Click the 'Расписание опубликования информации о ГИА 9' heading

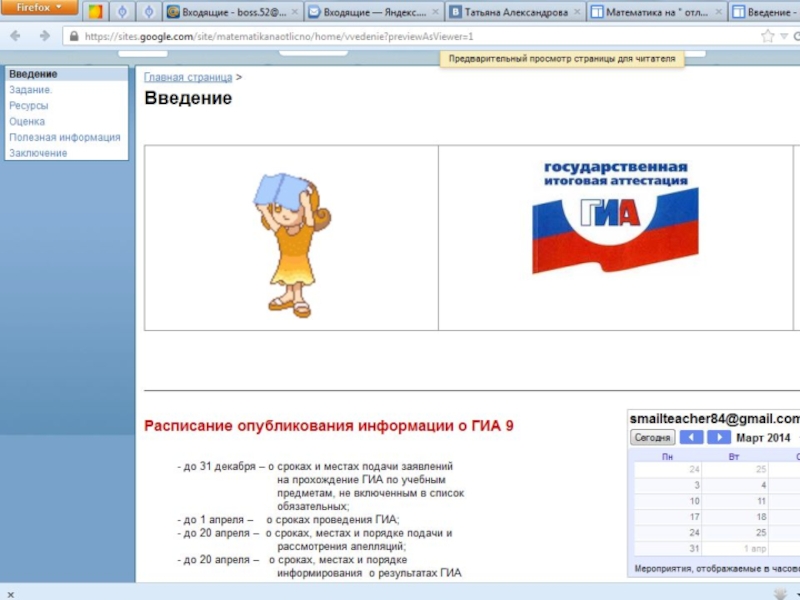[329, 426]
